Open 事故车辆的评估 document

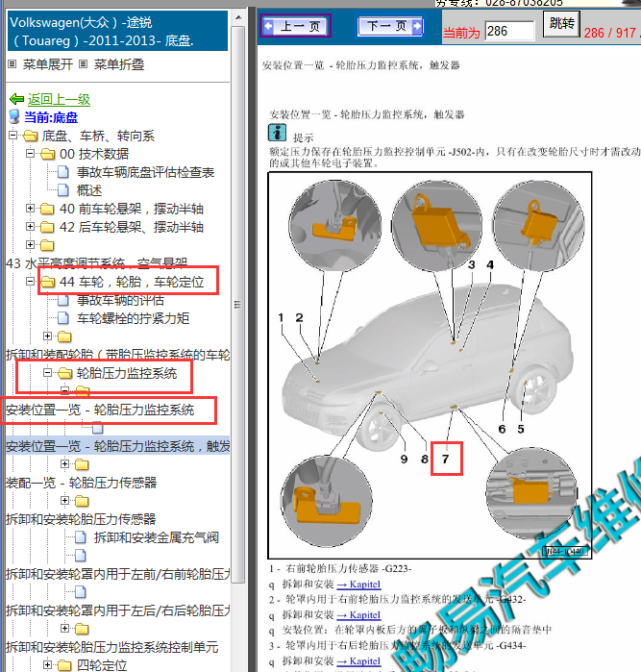coord(120,300)
